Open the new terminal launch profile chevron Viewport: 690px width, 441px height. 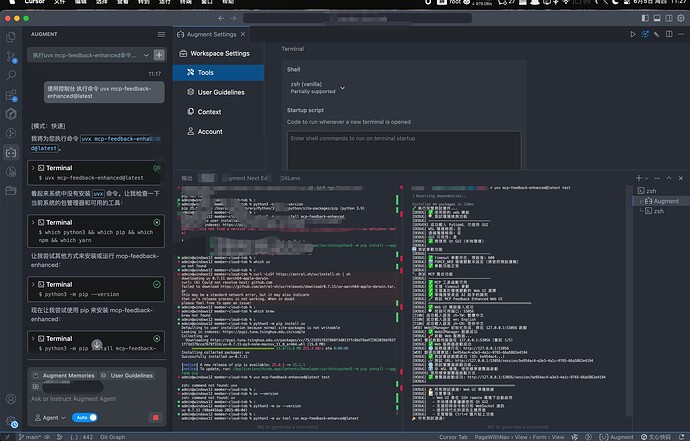[646, 178]
